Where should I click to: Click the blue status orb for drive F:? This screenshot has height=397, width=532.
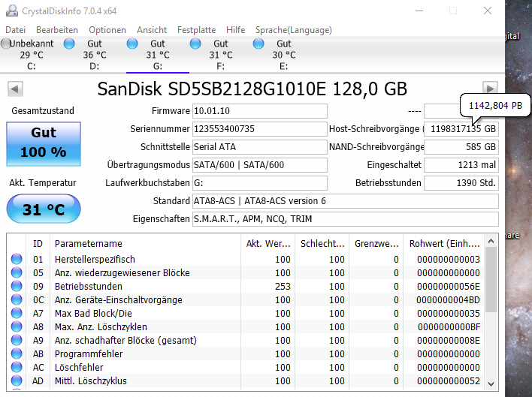pyautogui.click(x=195, y=44)
